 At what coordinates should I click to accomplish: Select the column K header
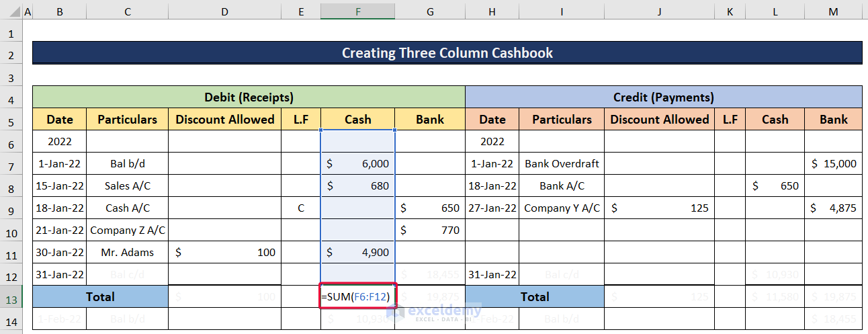coord(730,11)
